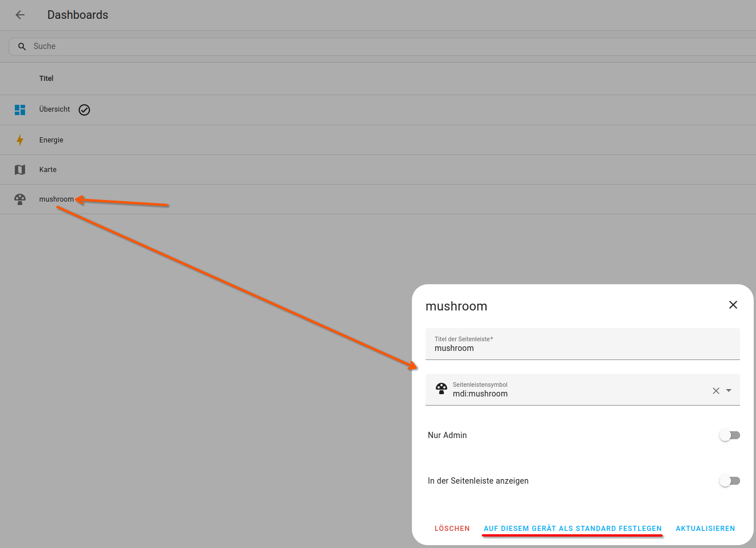Click the Dashboards page title
This screenshot has height=548, width=756.
tap(77, 15)
